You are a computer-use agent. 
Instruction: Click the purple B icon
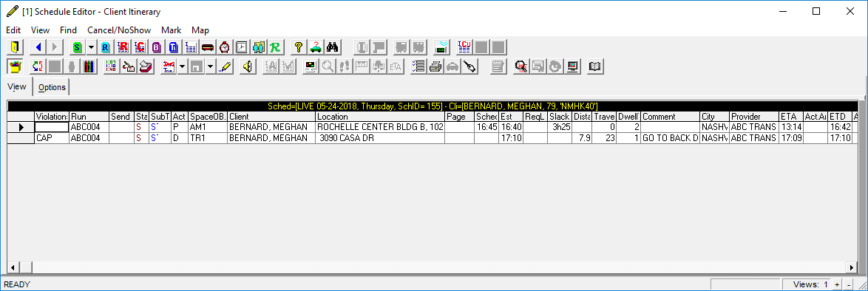click(157, 47)
